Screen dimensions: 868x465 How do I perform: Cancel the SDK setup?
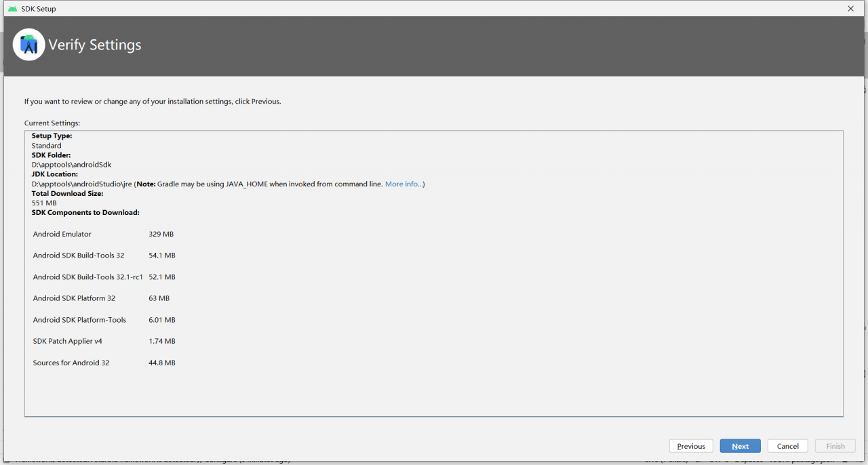[x=787, y=446]
